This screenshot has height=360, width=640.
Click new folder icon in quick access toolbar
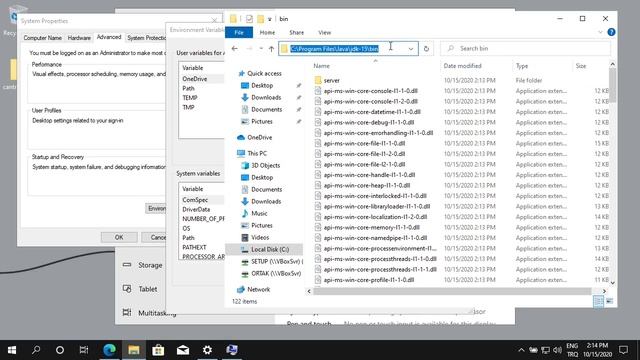pyautogui.click(x=260, y=19)
